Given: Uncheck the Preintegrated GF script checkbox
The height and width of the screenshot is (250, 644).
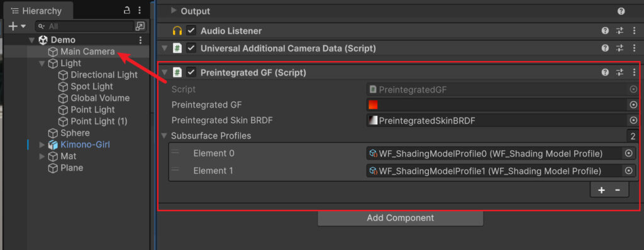Looking at the screenshot, I should coord(191,73).
